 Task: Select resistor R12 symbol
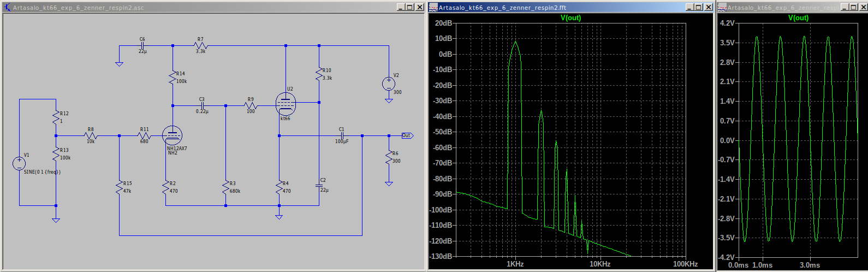(56, 117)
